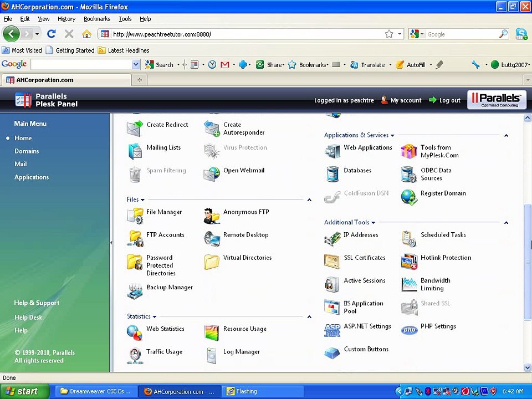The width and height of the screenshot is (532, 399).
Task: Open the Backup Manager icon
Action: (135, 291)
